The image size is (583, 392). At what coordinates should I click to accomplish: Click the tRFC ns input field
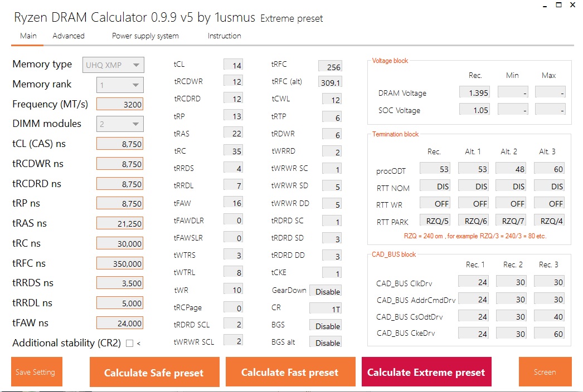click(120, 263)
